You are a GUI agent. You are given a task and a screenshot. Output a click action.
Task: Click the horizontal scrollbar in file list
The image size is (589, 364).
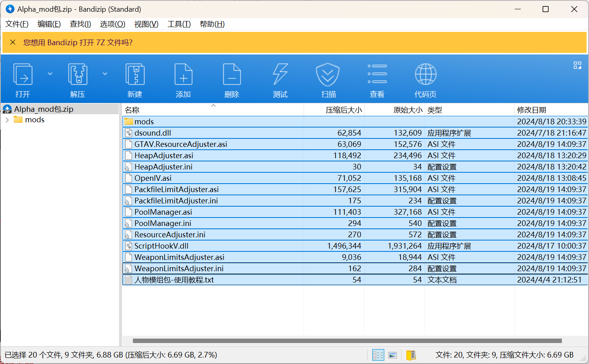click(x=347, y=341)
